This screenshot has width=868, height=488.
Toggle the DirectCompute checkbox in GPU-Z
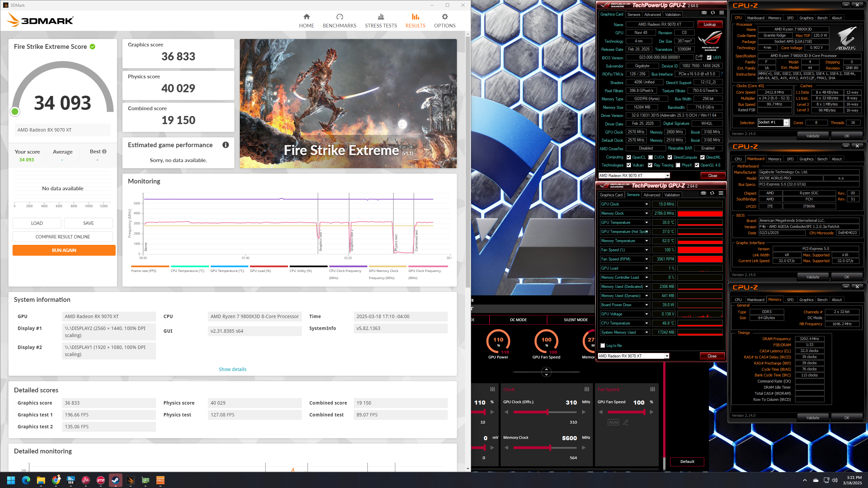point(670,157)
